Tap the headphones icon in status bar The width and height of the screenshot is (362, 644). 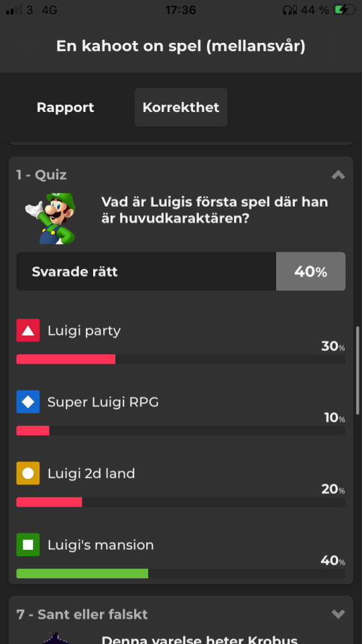(290, 10)
